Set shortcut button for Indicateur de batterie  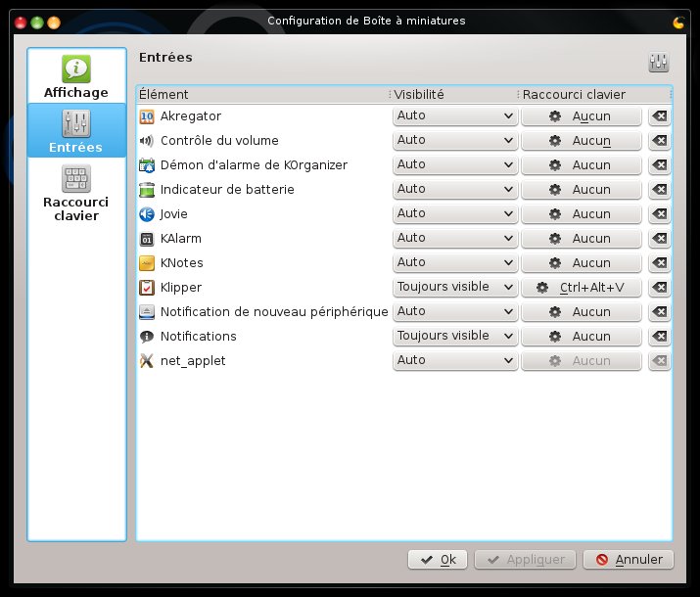582,190
